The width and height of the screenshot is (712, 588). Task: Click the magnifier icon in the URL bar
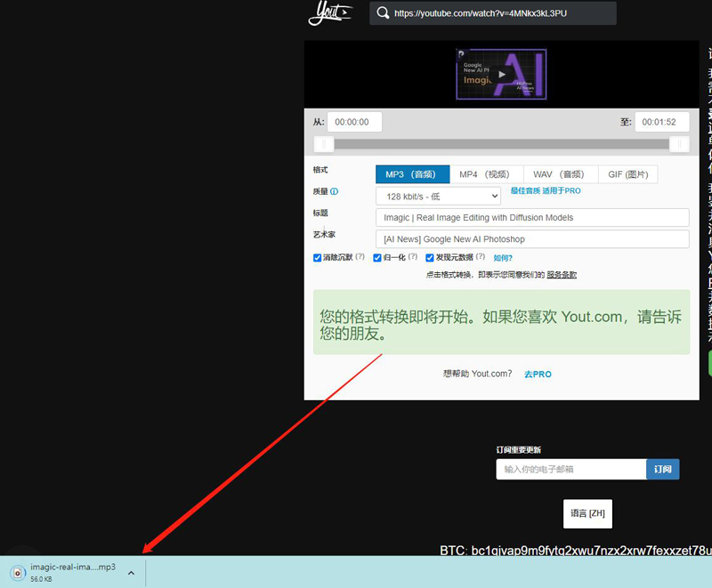383,13
